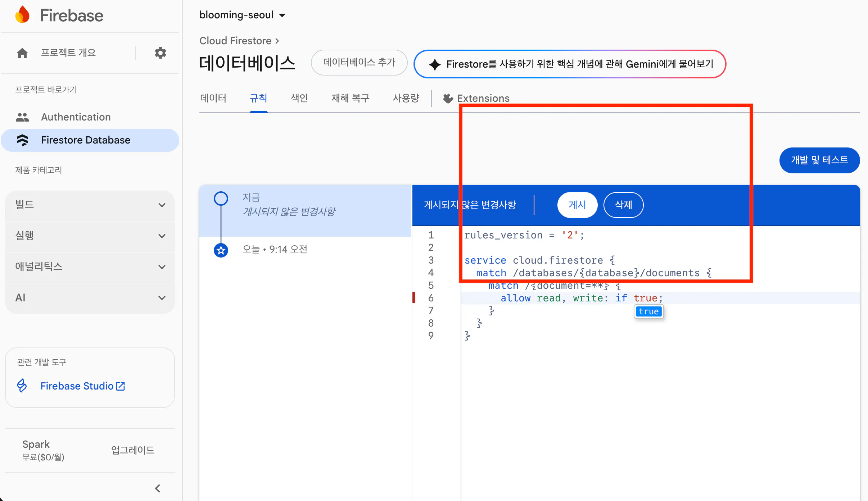868x501 pixels.
Task: Click the star marker on today's revision
Action: (221, 250)
